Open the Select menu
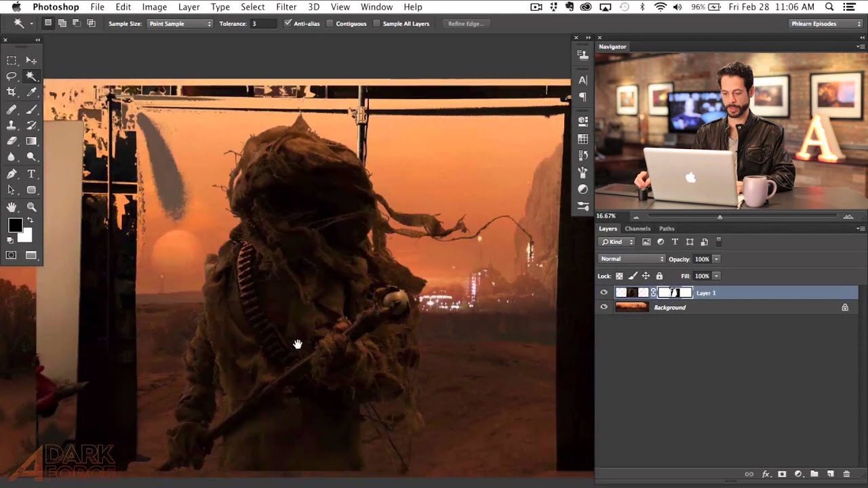 pos(252,7)
